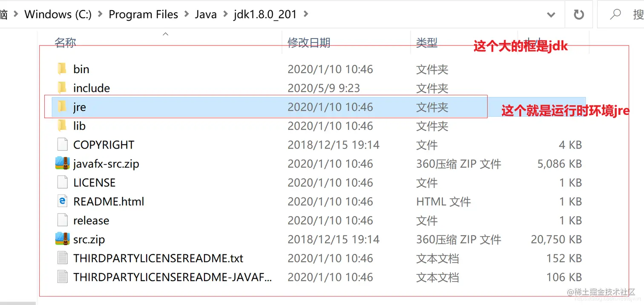Click the 152 KB size cell
The height and width of the screenshot is (305, 644).
pyautogui.click(x=564, y=258)
